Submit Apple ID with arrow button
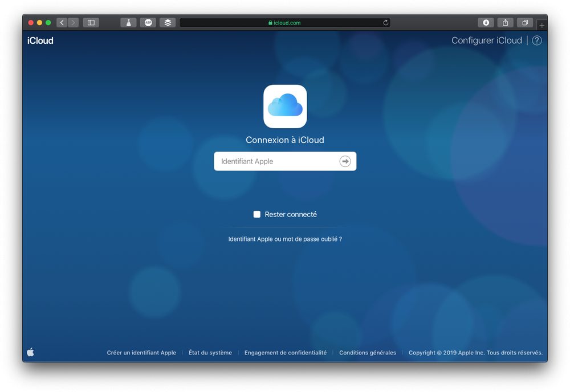This screenshot has width=570, height=392. 345,161
